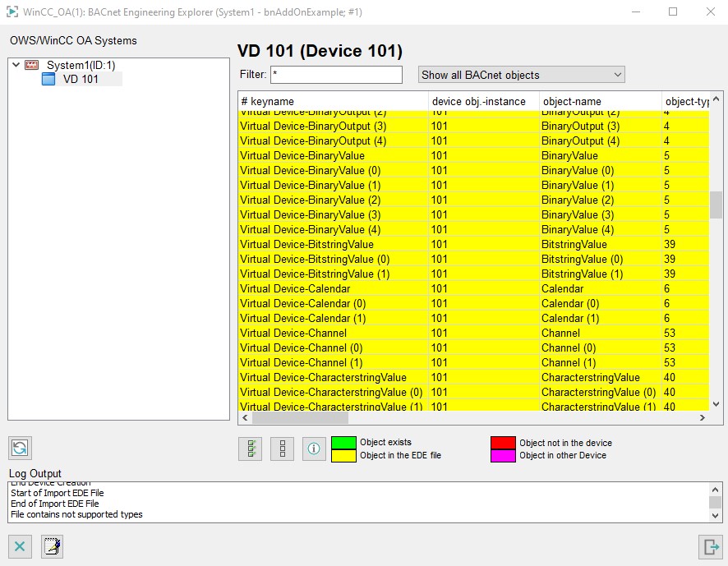Select the VD 101 device icon in tree
This screenshot has height=566, width=728.
pyautogui.click(x=48, y=79)
